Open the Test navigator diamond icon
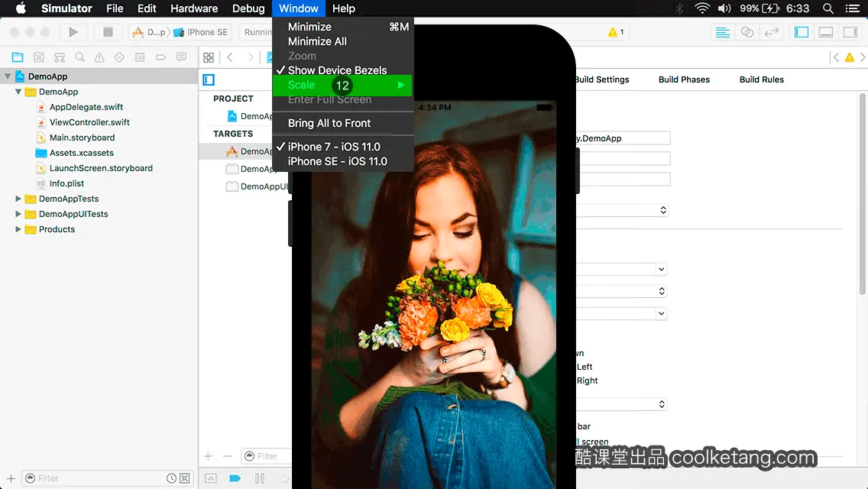 119,57
